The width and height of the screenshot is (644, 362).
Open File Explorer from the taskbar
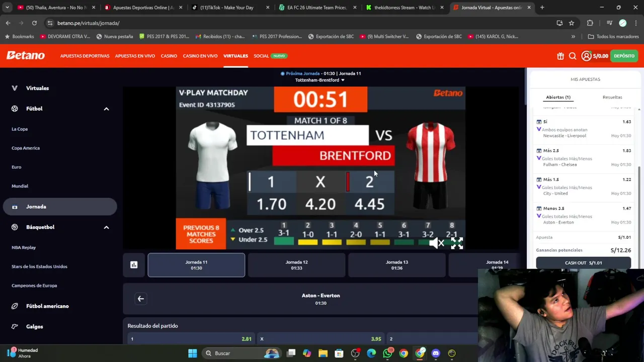click(x=323, y=353)
